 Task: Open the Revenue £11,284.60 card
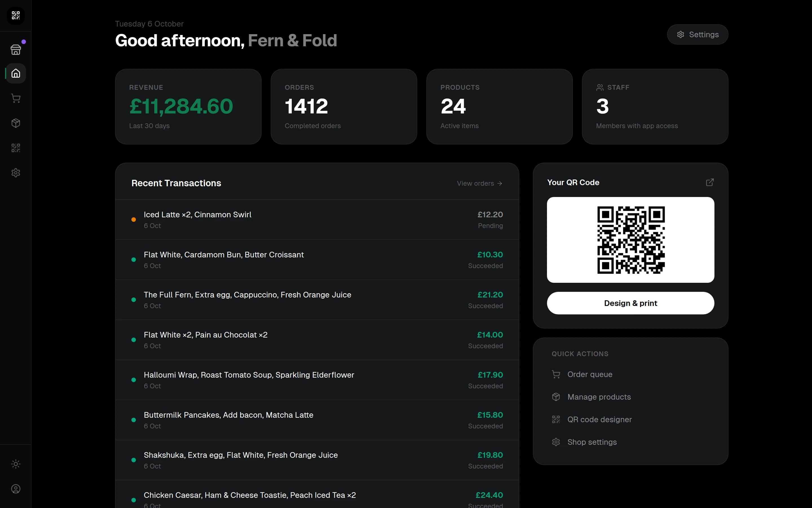188,107
